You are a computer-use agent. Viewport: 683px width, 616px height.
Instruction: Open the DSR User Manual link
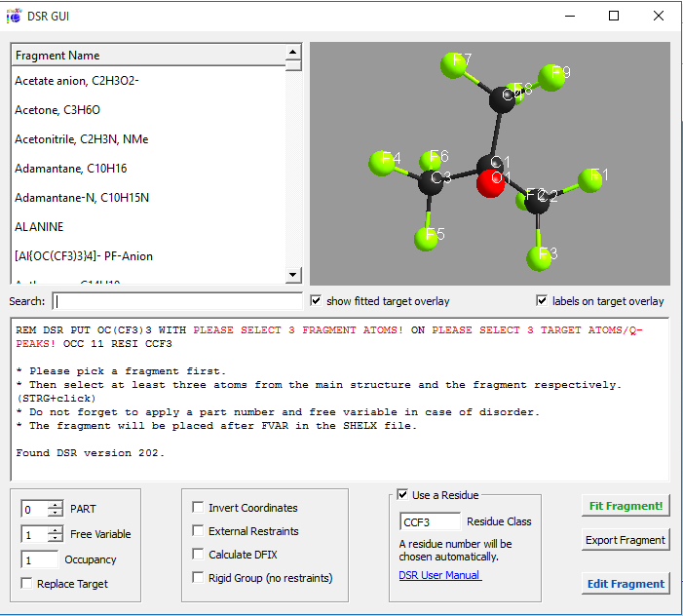pyautogui.click(x=439, y=575)
